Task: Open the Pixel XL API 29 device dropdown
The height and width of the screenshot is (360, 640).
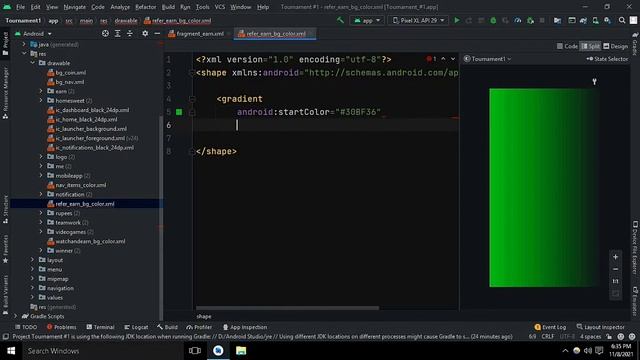Action: coord(418,20)
